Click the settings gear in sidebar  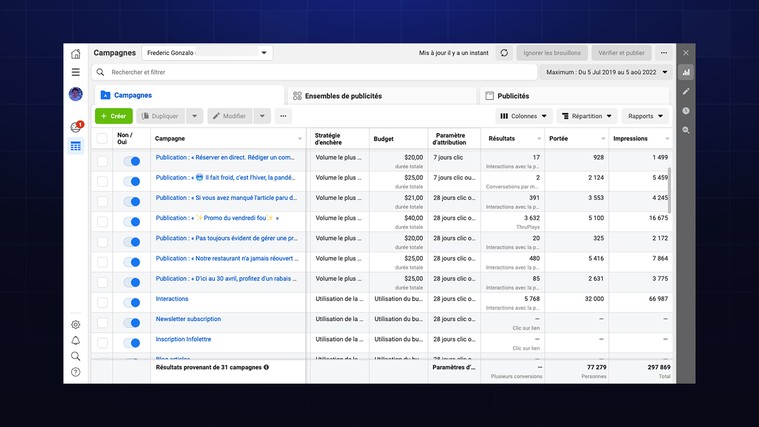(75, 325)
